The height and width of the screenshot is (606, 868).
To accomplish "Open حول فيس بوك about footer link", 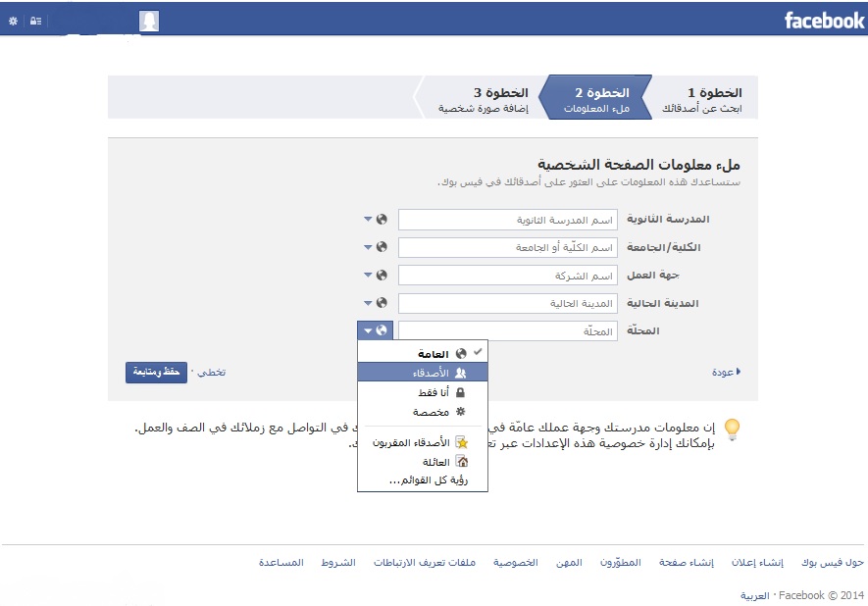I will 832,562.
